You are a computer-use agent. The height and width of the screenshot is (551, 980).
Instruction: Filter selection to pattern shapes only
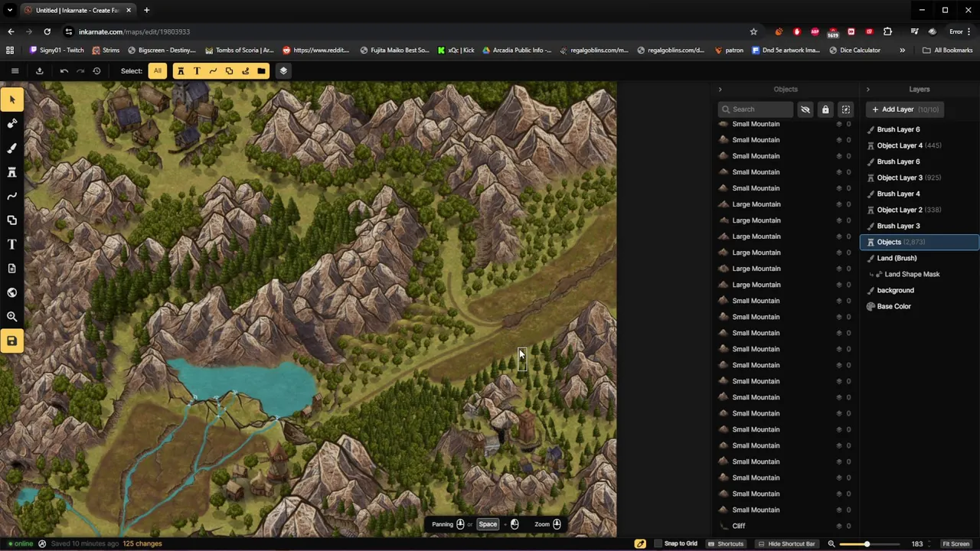(x=229, y=70)
